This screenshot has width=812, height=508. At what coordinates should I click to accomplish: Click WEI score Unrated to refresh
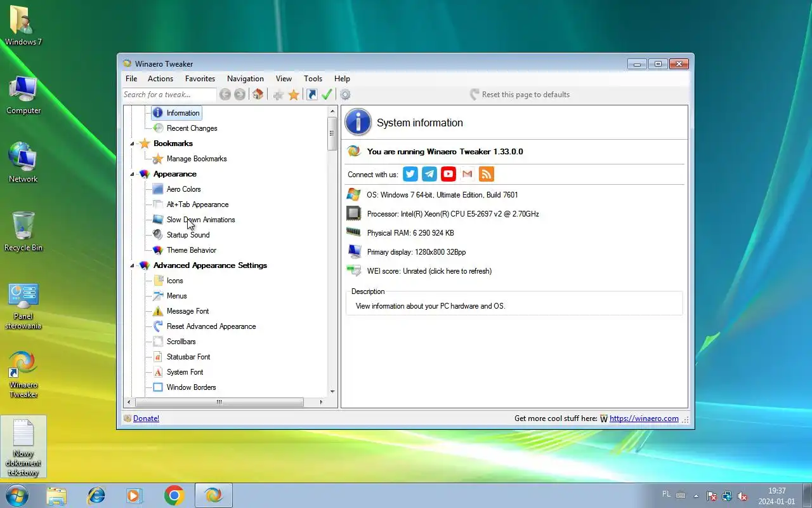click(429, 271)
